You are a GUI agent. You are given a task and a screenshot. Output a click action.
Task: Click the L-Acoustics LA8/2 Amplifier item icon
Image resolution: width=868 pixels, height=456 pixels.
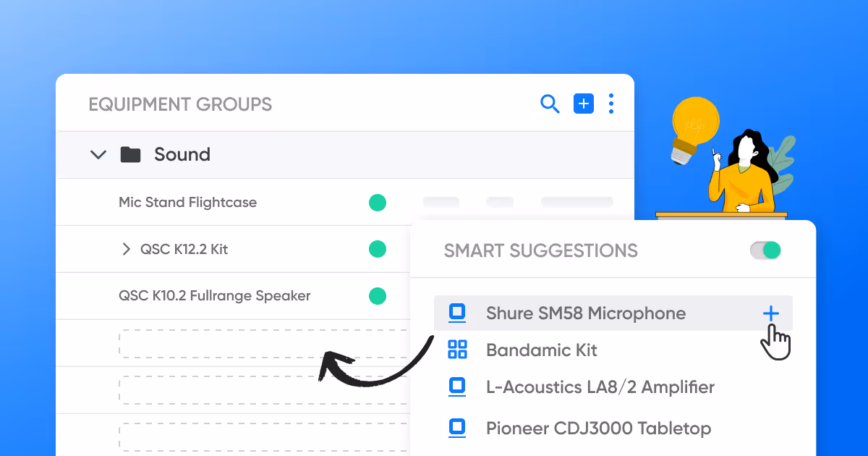(x=457, y=387)
